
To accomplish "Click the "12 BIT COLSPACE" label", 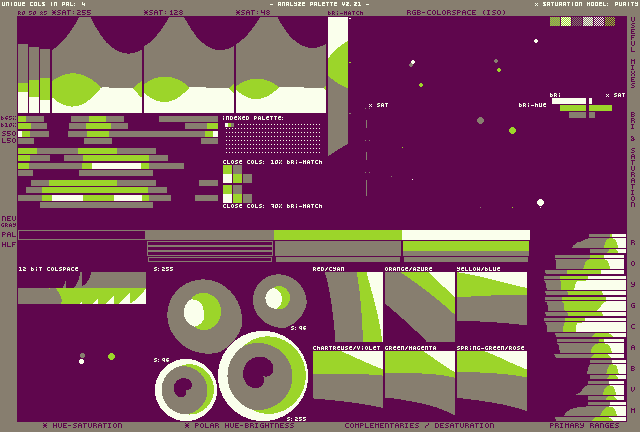I will click(x=48, y=269).
